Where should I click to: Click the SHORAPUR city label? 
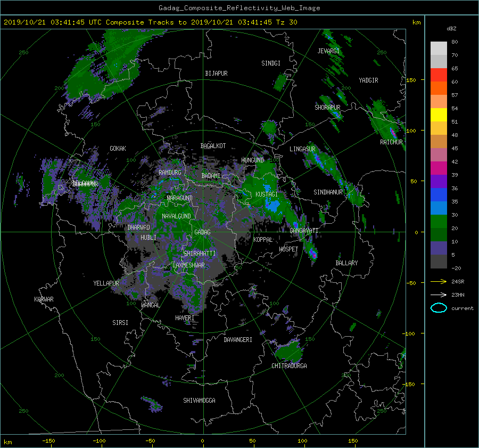(x=327, y=108)
